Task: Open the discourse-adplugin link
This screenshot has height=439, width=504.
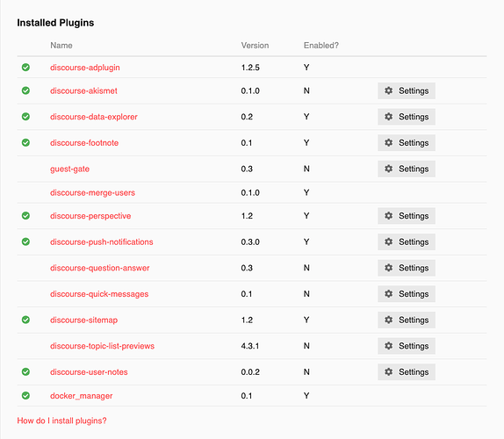Action: point(85,68)
